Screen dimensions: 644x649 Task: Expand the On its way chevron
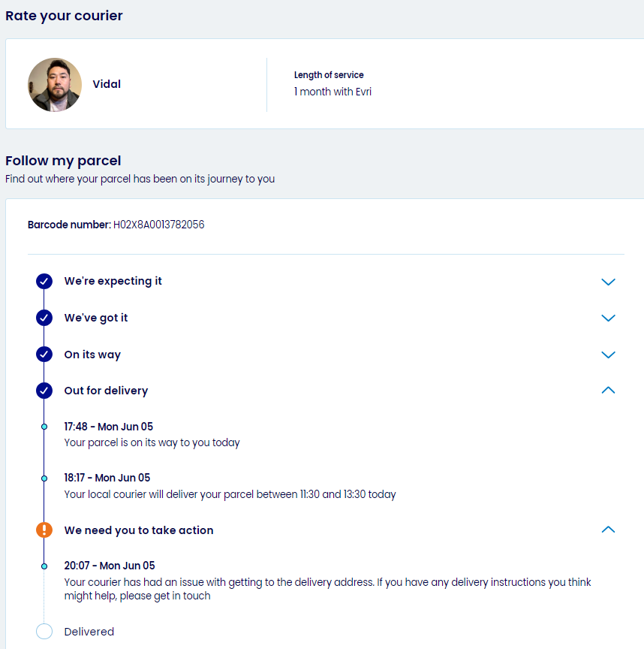tap(608, 355)
